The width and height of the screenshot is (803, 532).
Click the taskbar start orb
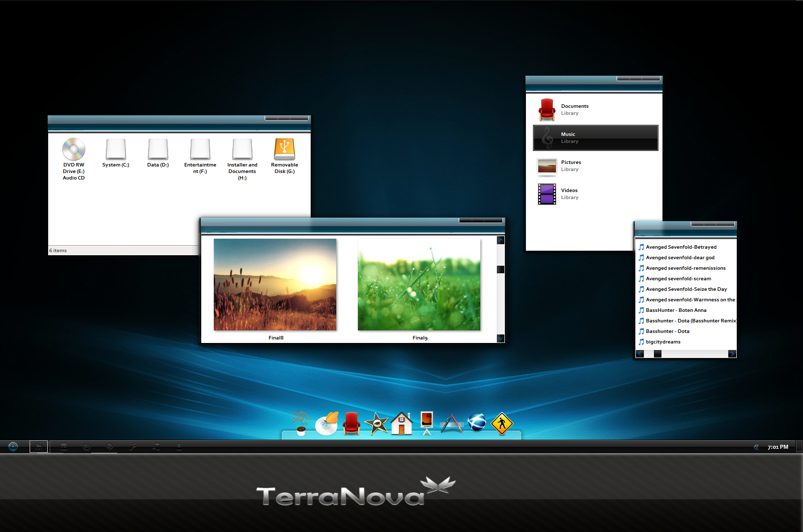[x=13, y=446]
